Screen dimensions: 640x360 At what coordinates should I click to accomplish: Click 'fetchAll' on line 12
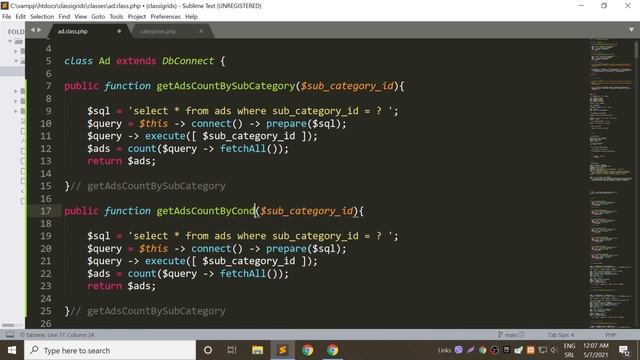243,149
